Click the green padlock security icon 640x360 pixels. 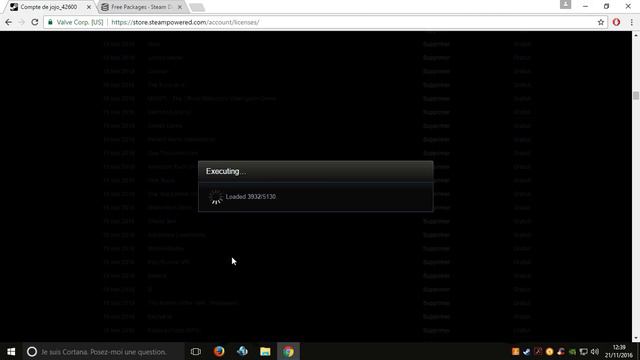50,22
